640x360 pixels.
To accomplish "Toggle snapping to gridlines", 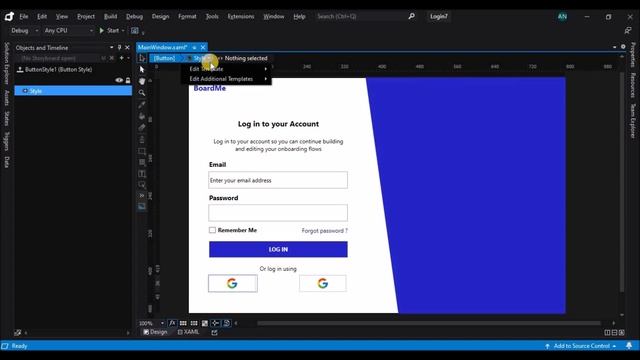I will coord(194,323).
